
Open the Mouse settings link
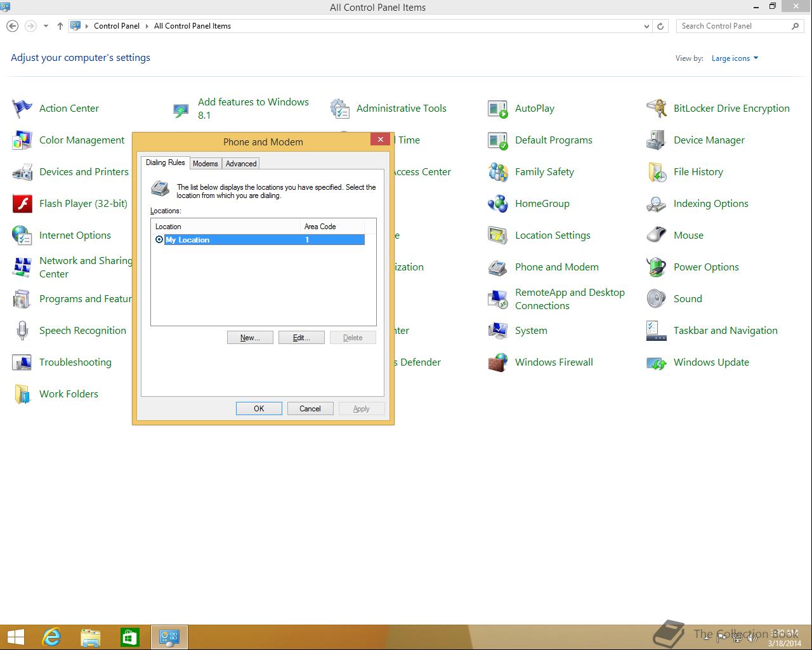[x=688, y=235]
